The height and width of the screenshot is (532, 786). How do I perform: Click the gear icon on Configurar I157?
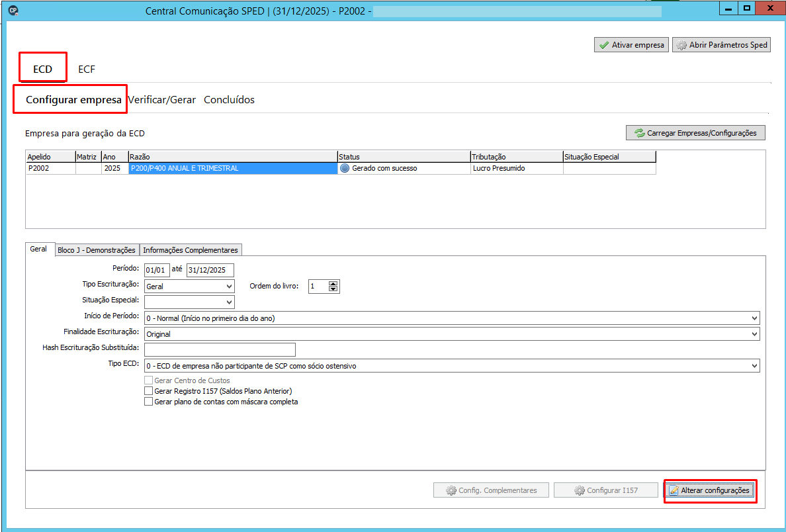[579, 490]
